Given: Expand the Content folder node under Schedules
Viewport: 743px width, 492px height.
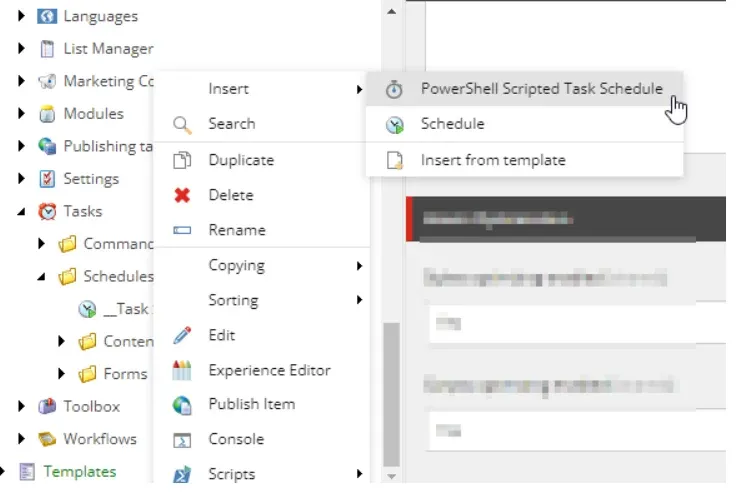Looking at the screenshot, I should click(62, 341).
